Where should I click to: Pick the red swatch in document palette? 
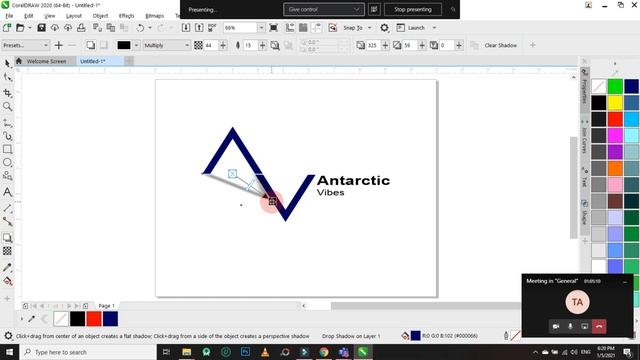(94, 319)
